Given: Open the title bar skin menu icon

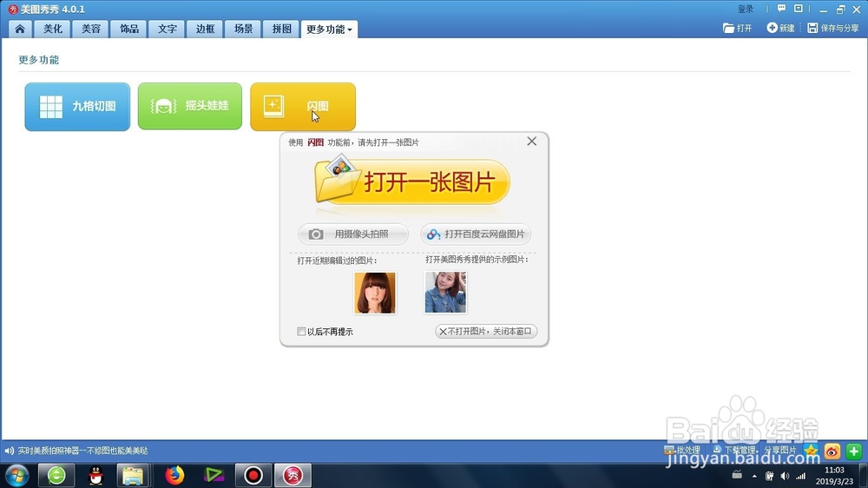Looking at the screenshot, I should [x=799, y=9].
